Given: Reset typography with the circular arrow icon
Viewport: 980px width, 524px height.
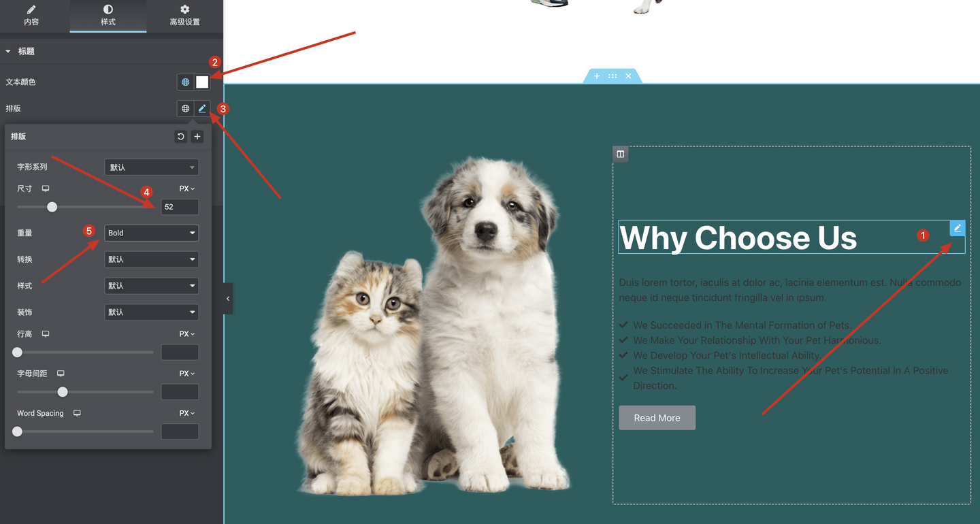Looking at the screenshot, I should tap(180, 137).
